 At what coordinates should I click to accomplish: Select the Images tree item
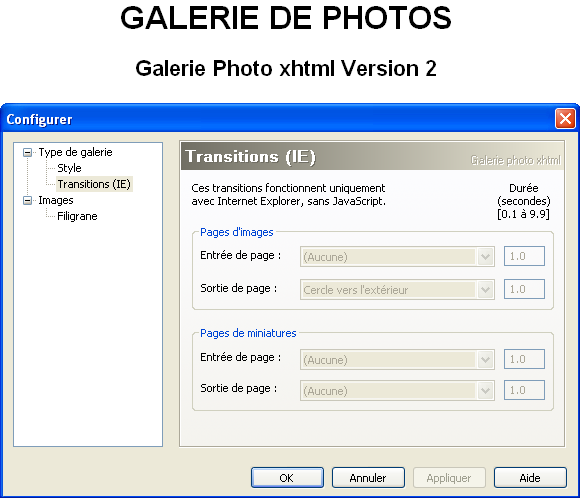[56, 200]
